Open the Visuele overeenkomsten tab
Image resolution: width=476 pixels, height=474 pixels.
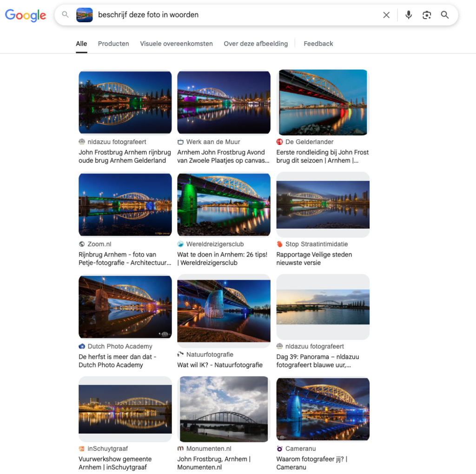coord(176,44)
